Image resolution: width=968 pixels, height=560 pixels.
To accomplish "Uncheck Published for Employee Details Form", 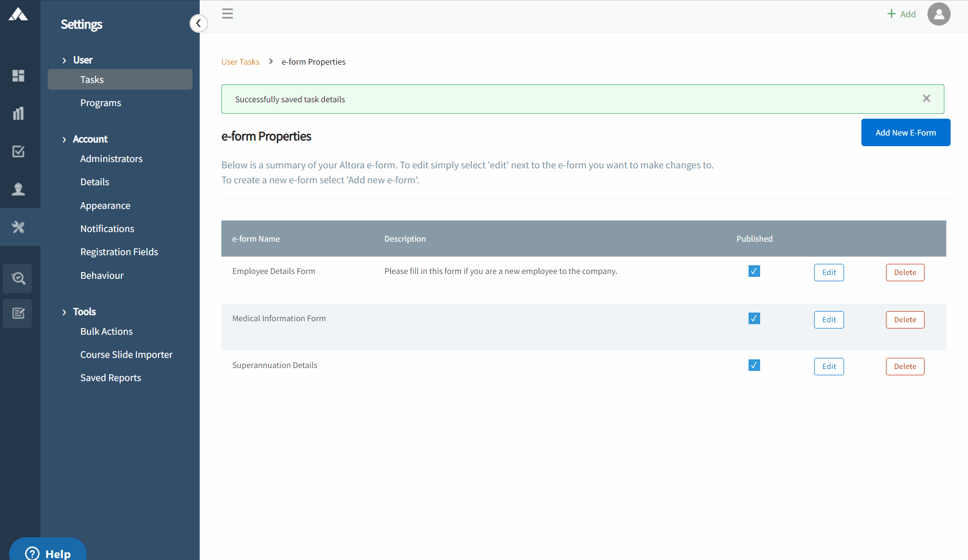I will (754, 271).
